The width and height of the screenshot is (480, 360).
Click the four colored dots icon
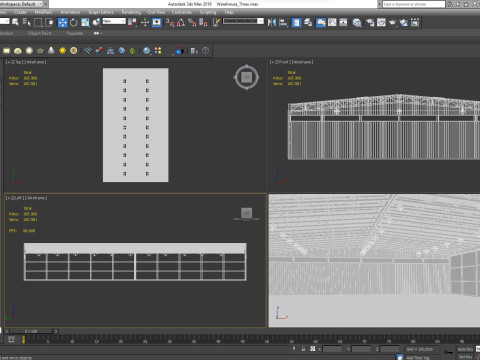click(158, 50)
